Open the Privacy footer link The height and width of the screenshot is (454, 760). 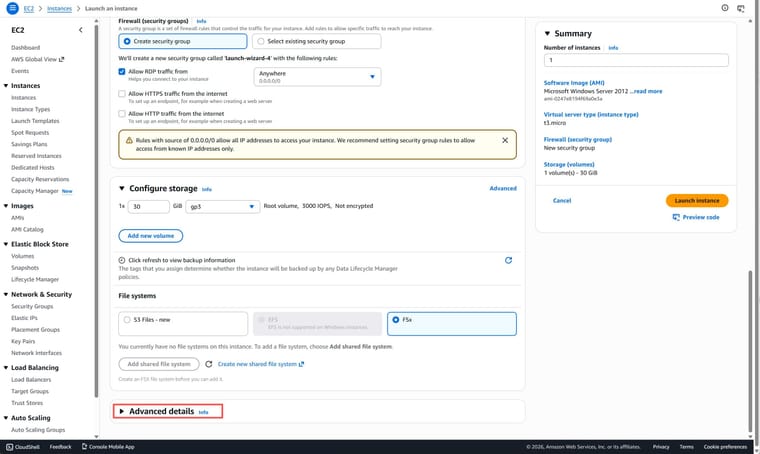pyautogui.click(x=661, y=447)
